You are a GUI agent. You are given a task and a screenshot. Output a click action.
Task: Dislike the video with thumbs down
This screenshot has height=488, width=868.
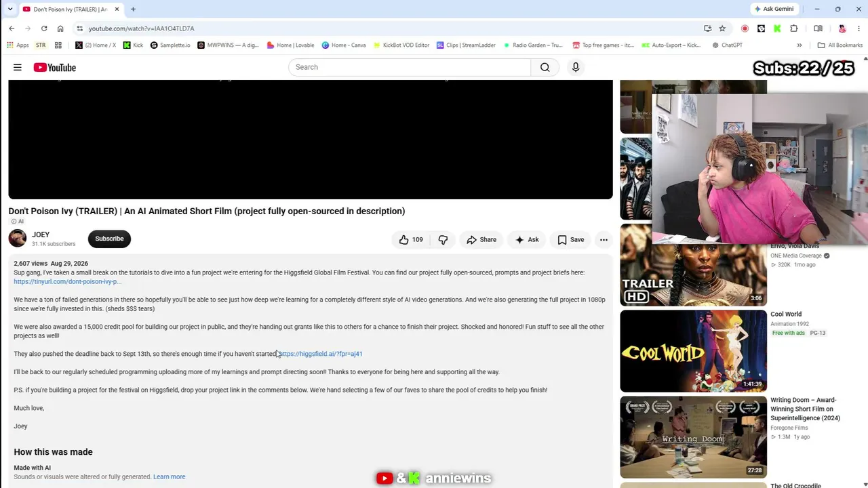[443, 239]
